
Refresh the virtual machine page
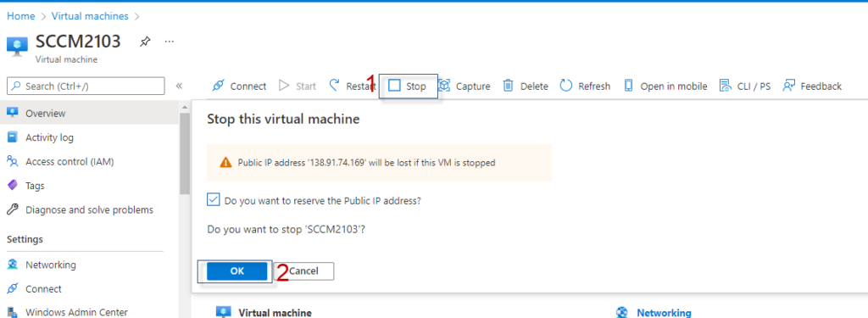click(585, 86)
